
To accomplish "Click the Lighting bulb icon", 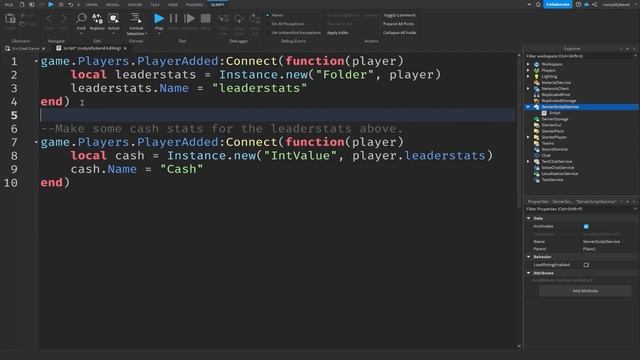I will click(x=537, y=76).
